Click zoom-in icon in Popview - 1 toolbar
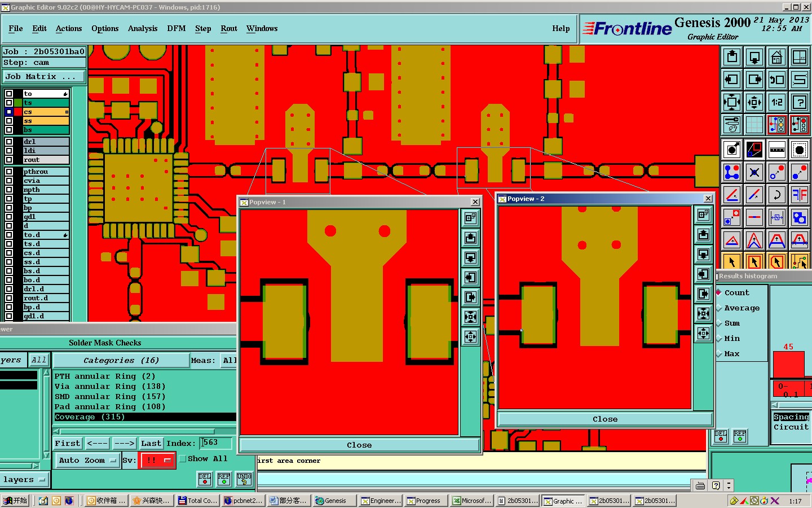The width and height of the screenshot is (812, 508). coord(470,317)
